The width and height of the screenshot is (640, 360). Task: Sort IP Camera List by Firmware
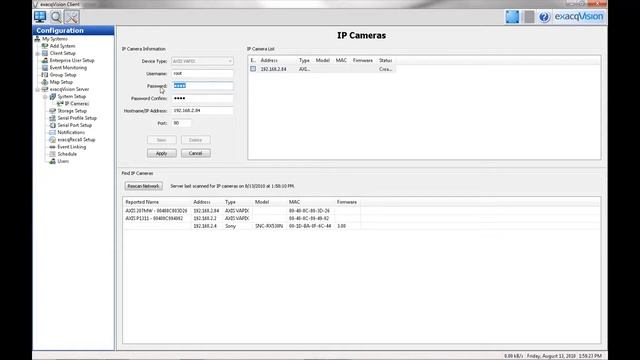363,60
